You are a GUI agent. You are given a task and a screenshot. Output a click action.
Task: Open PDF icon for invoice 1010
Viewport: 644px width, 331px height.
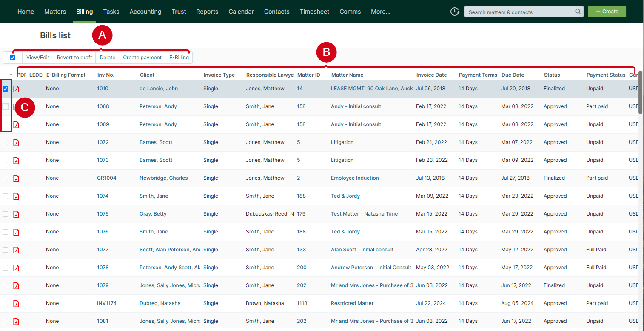(16, 89)
